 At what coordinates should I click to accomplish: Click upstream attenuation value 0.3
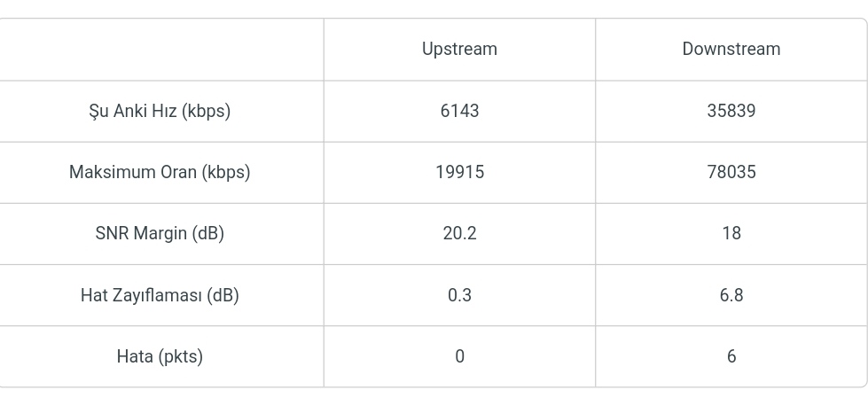459,295
